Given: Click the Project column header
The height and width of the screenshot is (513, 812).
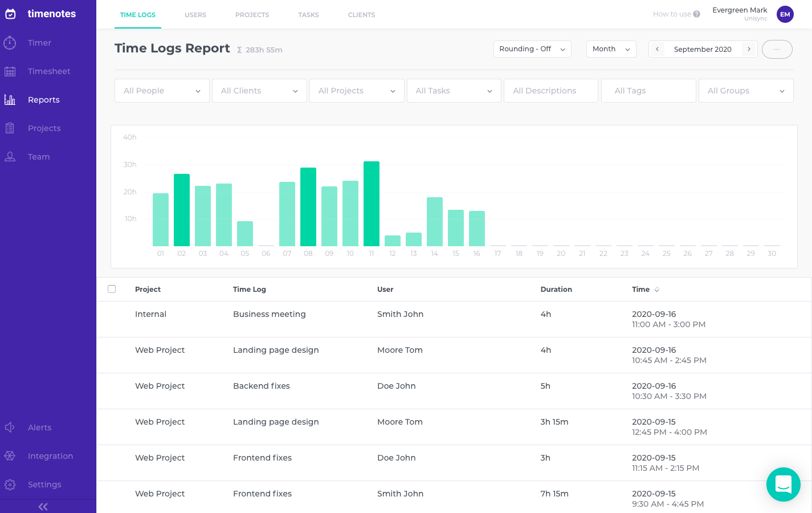Looking at the screenshot, I should [x=148, y=290].
